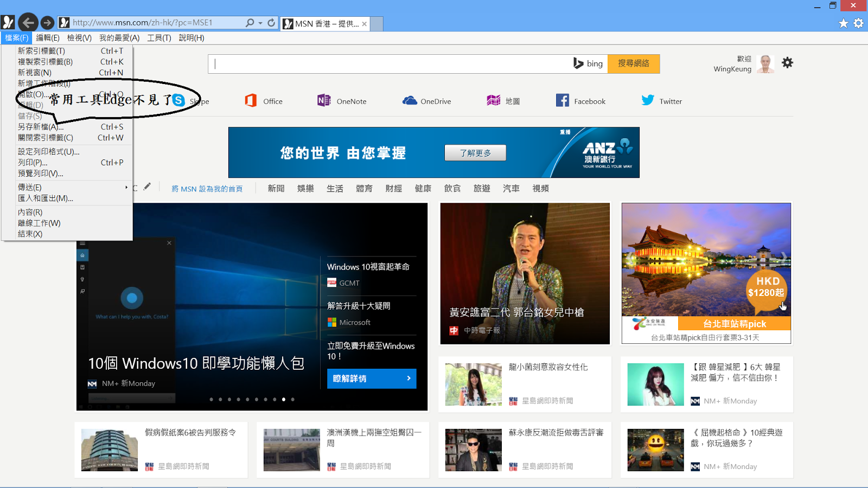Open the 解答升級十大疑問 story link
Screen dimensions: 868x488
click(359, 306)
